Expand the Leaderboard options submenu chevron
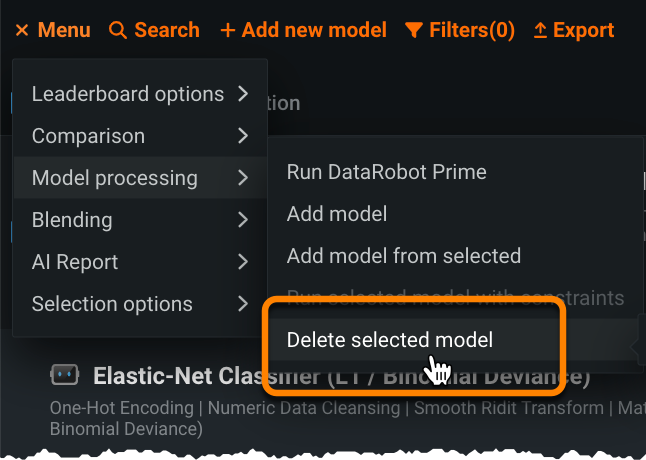 [x=243, y=94]
